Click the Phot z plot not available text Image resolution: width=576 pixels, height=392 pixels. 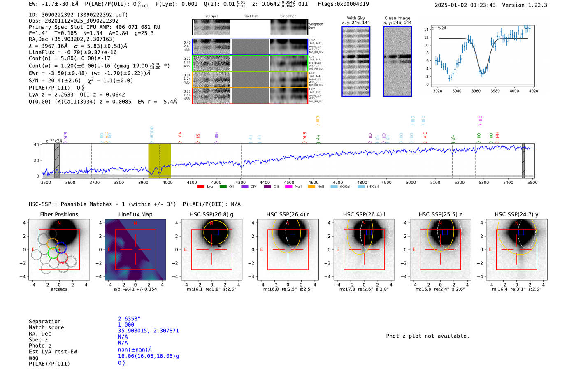pos(427,336)
